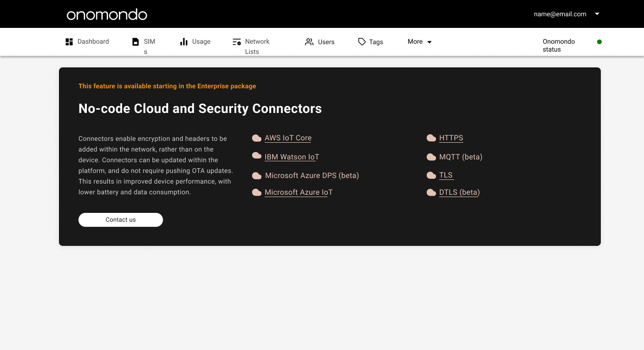Follow the HTTPS connector link
644x350 pixels.
(x=451, y=138)
